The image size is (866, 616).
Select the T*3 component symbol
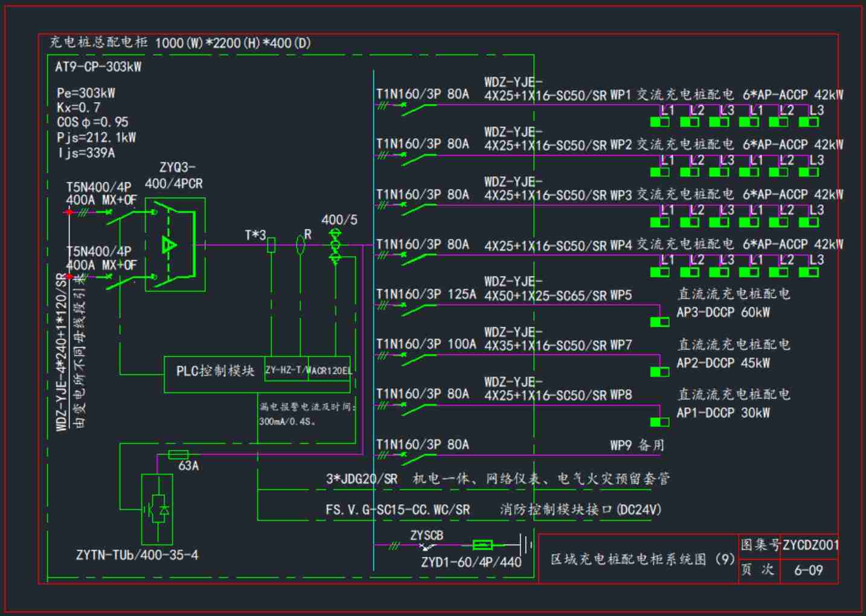coord(271,245)
